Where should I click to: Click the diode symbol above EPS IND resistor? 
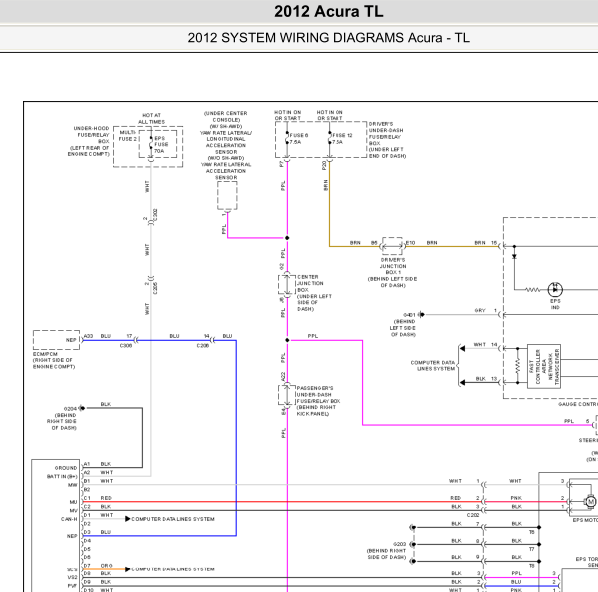pyautogui.click(x=514, y=257)
